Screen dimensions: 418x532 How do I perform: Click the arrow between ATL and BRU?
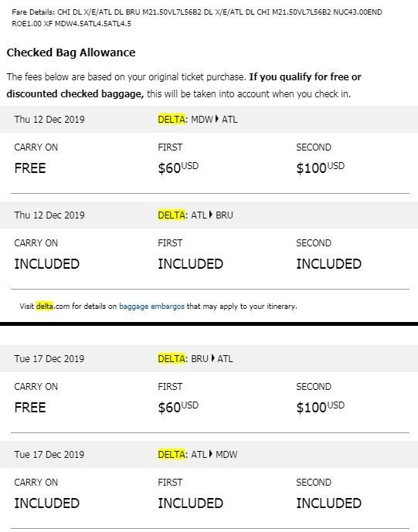211,215
